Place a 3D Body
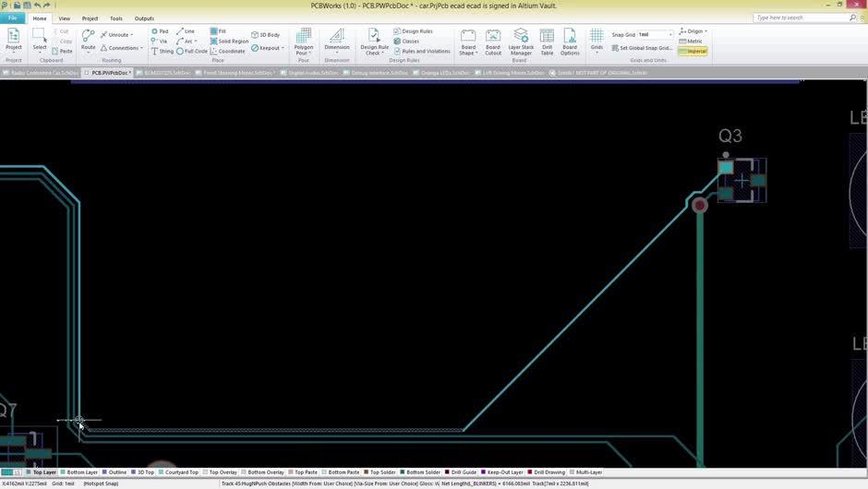 point(266,35)
